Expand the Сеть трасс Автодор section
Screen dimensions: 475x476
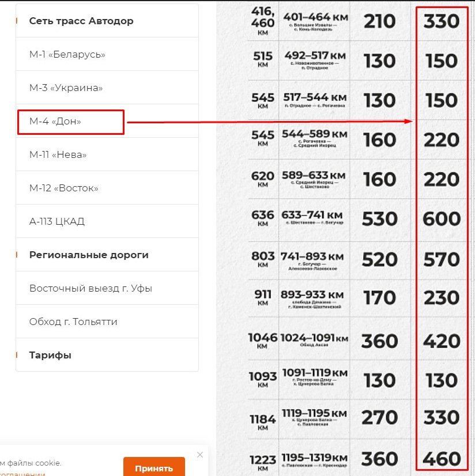[81, 21]
